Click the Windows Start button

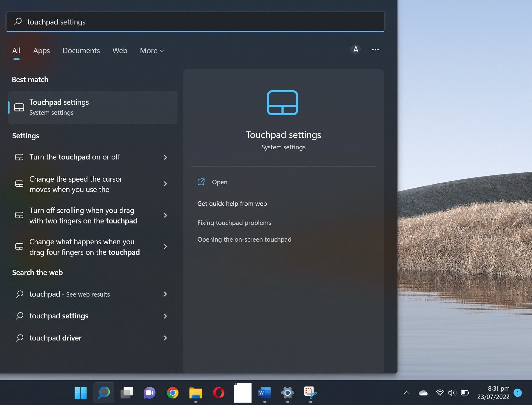(x=81, y=393)
